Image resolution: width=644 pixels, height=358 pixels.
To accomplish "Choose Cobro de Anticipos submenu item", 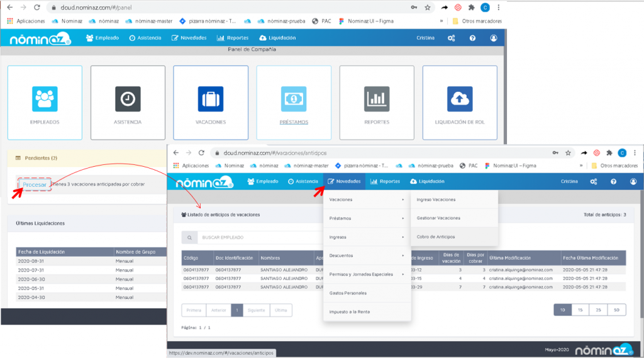I will [x=454, y=237].
